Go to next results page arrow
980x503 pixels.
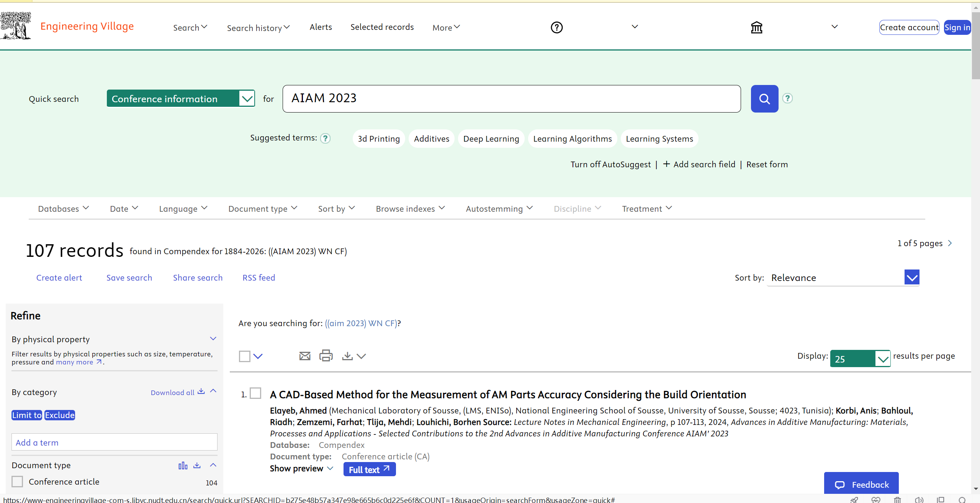point(950,243)
